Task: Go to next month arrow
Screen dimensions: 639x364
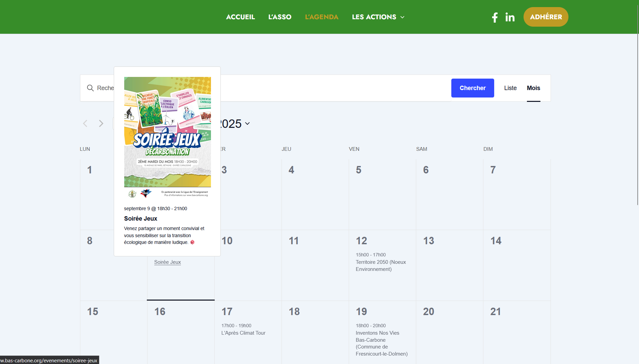Action: click(101, 123)
